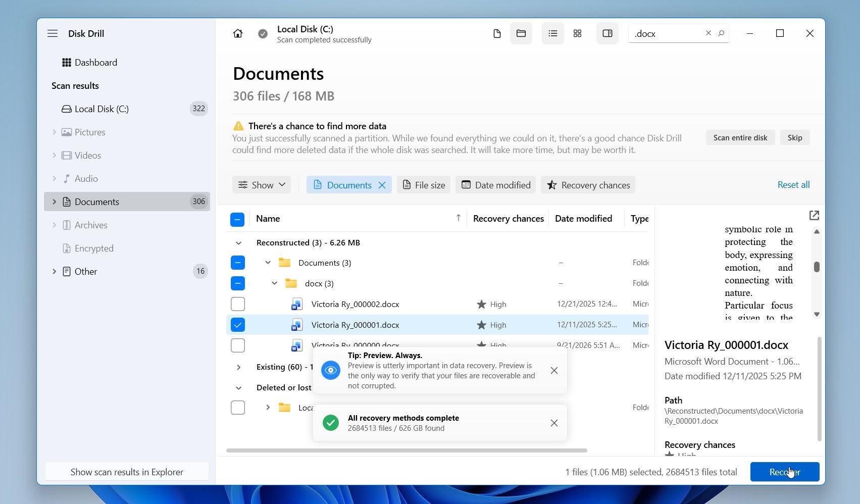Image resolution: width=860 pixels, height=504 pixels.
Task: Click the Victoria Ry_000002.docx Word file icon
Action: pos(296,304)
